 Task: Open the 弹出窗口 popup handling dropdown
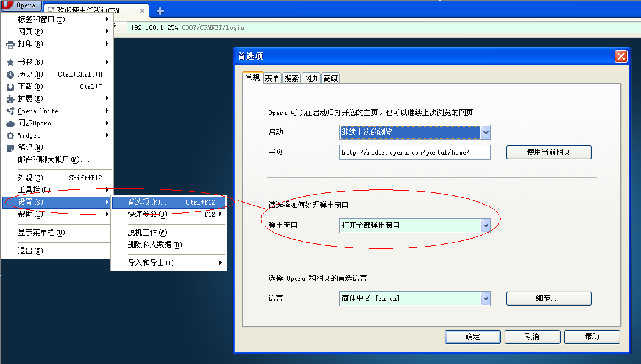click(x=485, y=225)
